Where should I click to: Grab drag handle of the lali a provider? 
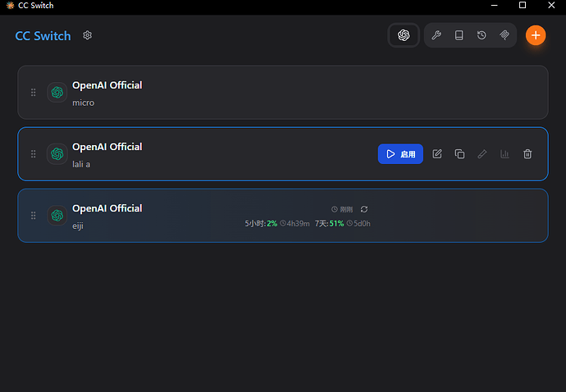(33, 154)
